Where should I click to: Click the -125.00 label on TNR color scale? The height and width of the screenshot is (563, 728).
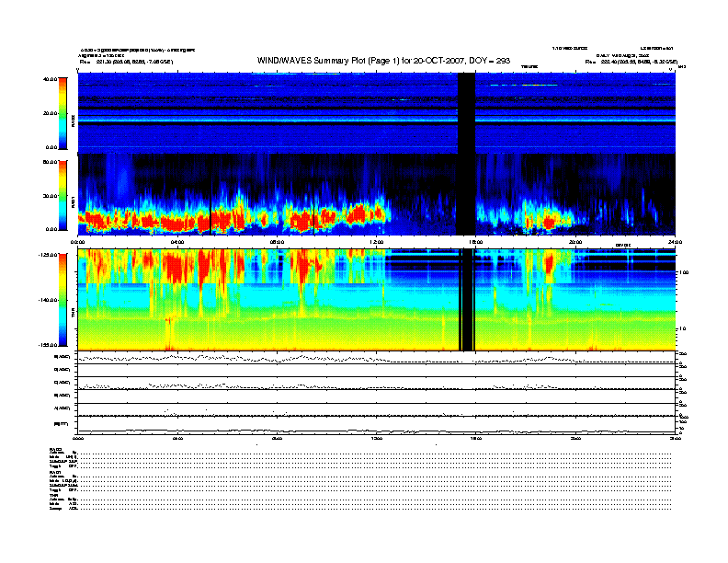click(48, 255)
